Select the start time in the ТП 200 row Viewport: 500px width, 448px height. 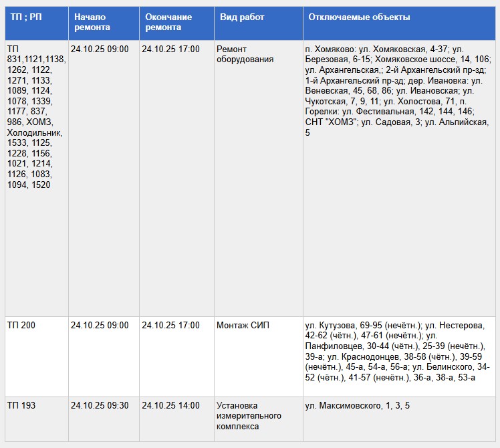[100, 326]
